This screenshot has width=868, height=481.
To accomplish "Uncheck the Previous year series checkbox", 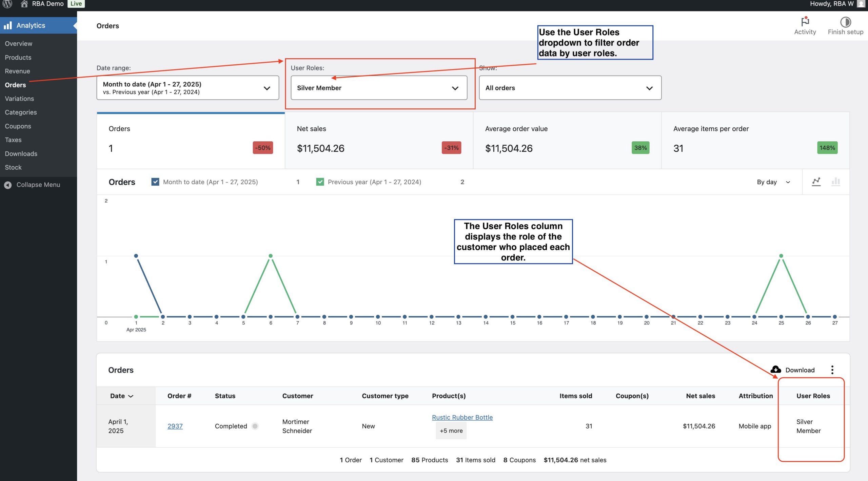I will [320, 182].
